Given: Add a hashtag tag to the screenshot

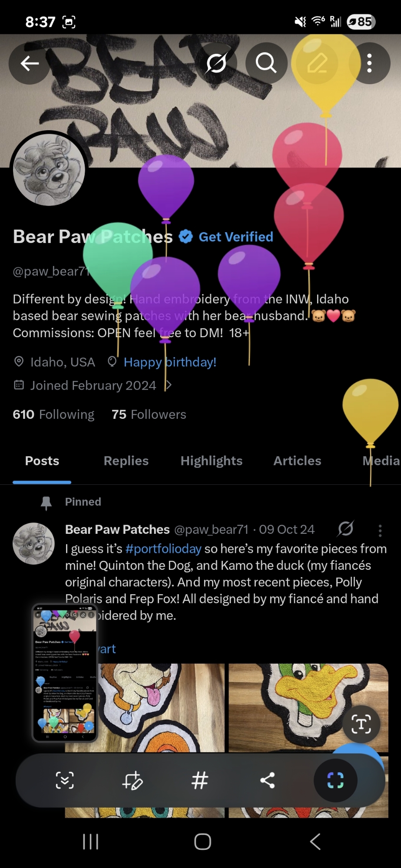Looking at the screenshot, I should [200, 780].
